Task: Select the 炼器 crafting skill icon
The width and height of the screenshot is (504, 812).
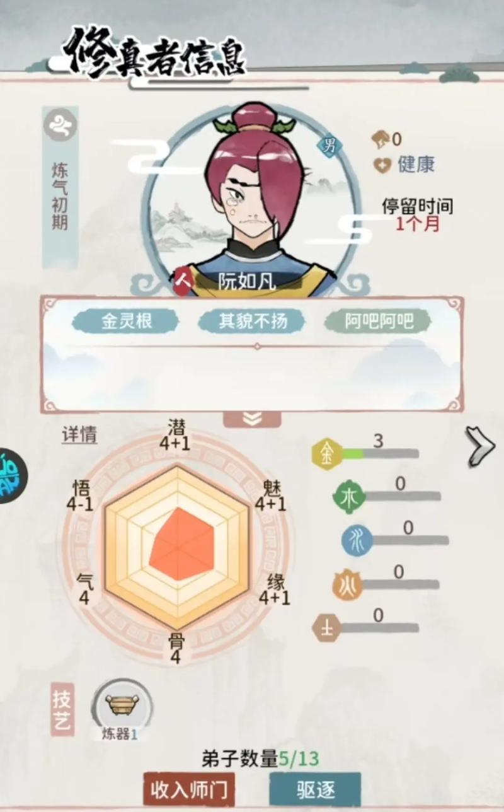Action: pos(122,704)
